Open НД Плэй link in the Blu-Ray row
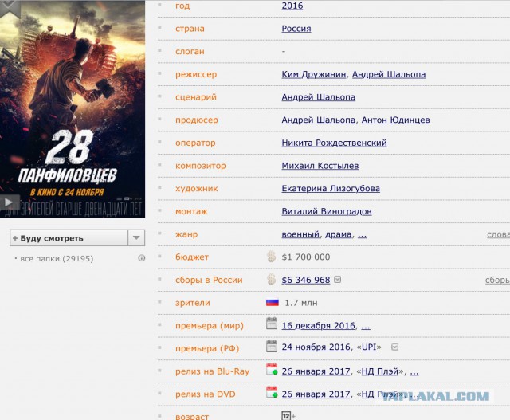 click(x=380, y=371)
